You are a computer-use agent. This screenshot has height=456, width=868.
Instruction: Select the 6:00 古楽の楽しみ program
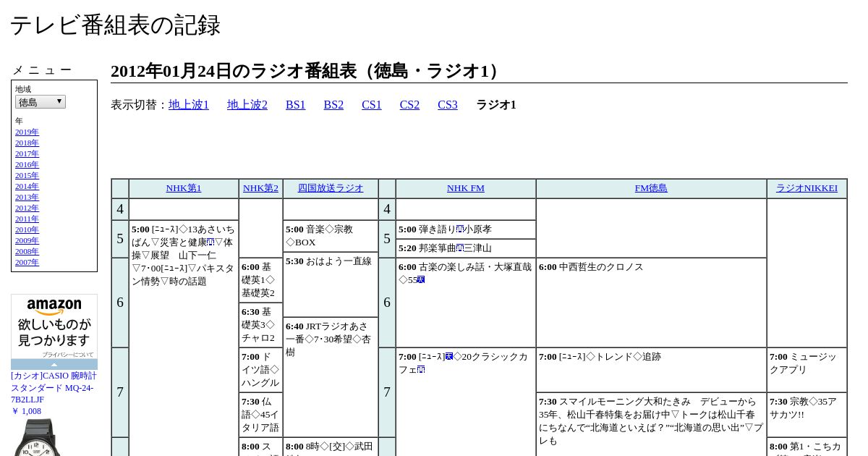[x=466, y=303]
